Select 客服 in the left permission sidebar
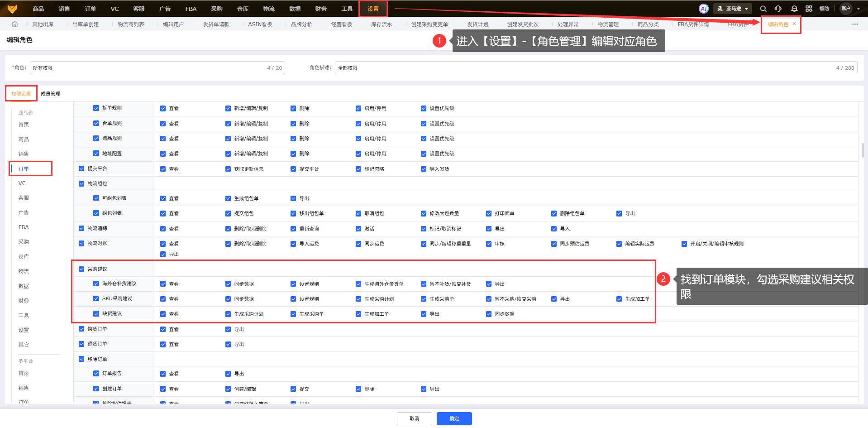Image resolution: width=868 pixels, height=428 pixels. 24,198
